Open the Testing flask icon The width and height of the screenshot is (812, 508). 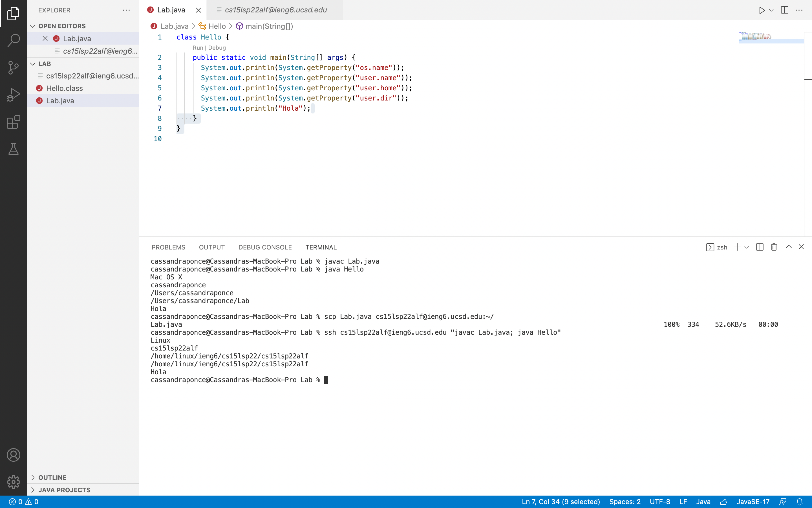(x=14, y=149)
